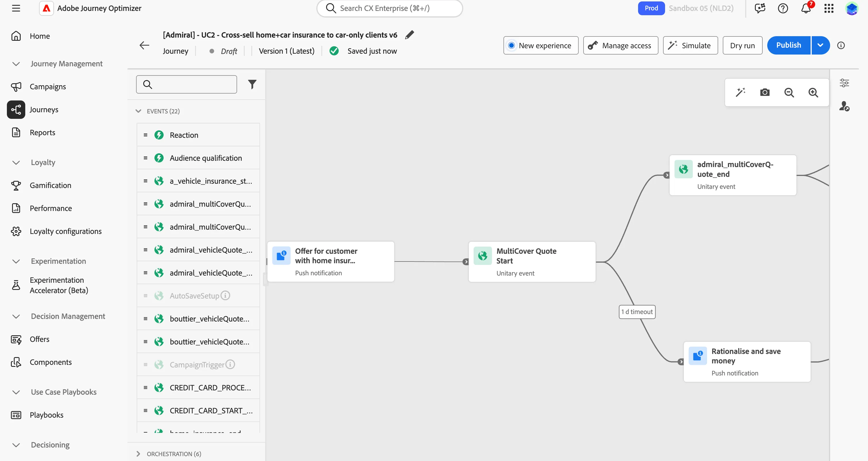Open the user access icon below the settings sliders
This screenshot has height=461, width=868.
[844, 106]
